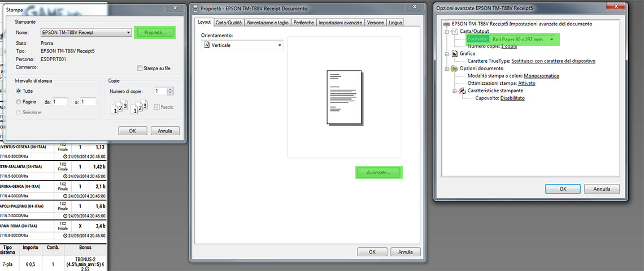This screenshot has width=644, height=271.
Task: Open the Versione tab
Action: tap(376, 23)
